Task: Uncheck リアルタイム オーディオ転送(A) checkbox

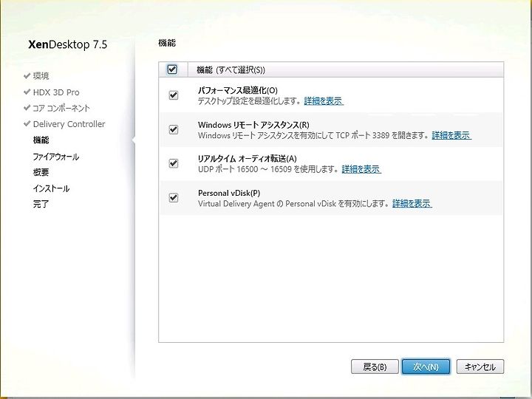Action: click(174, 163)
